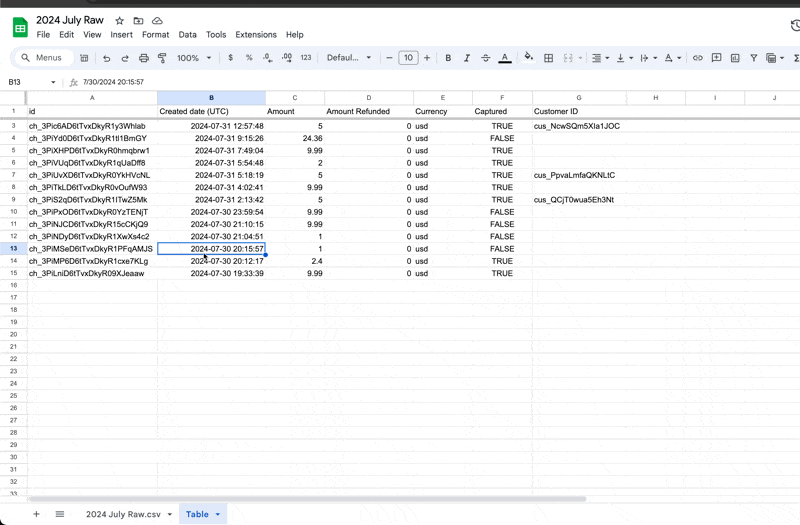Click amount cell 24.36
The width and height of the screenshot is (800, 525).
(x=295, y=138)
